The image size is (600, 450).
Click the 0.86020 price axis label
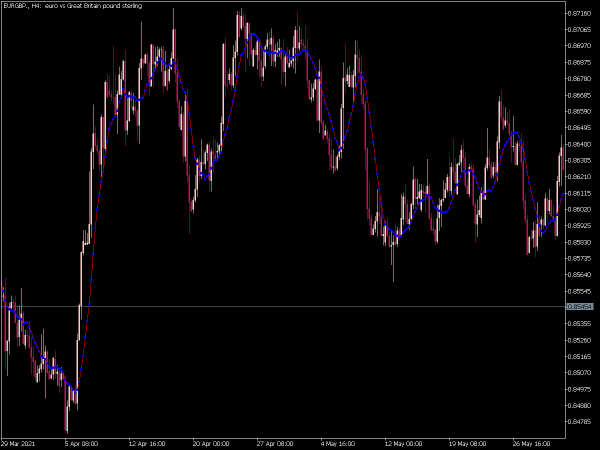(579, 209)
